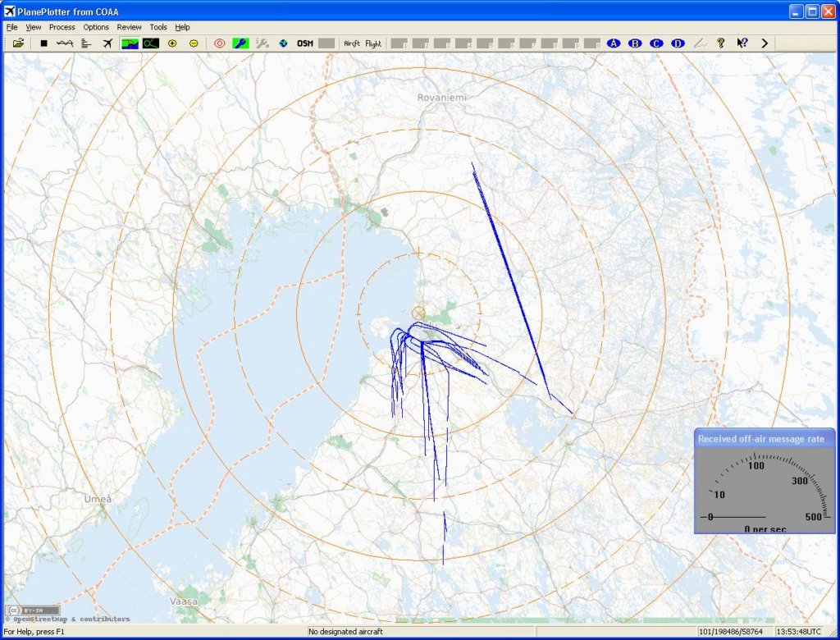This screenshot has height=640, width=840.
Task: Open the Options dropdown menu
Action: pos(96,27)
